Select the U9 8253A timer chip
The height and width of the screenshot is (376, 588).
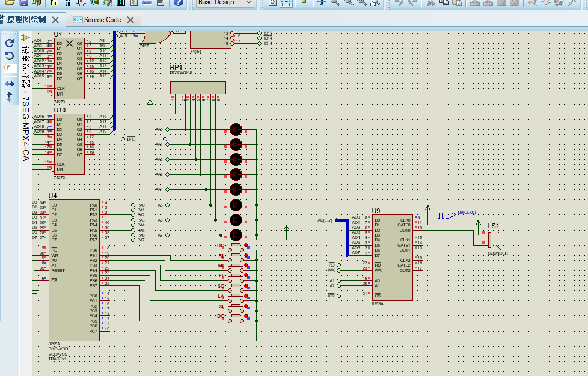(x=393, y=258)
